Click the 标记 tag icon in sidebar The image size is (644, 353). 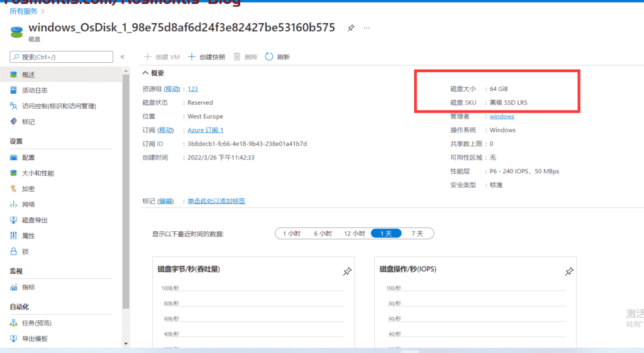click(x=14, y=121)
